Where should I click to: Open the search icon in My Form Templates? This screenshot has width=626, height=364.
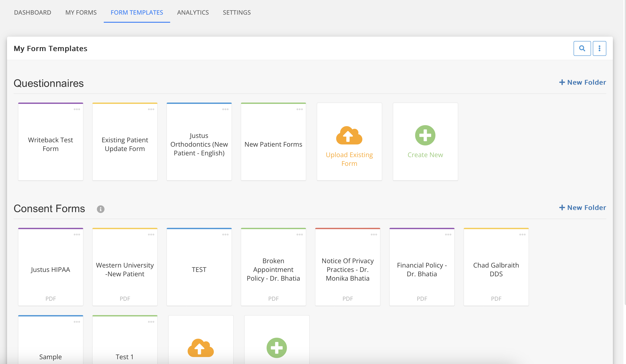(582, 48)
